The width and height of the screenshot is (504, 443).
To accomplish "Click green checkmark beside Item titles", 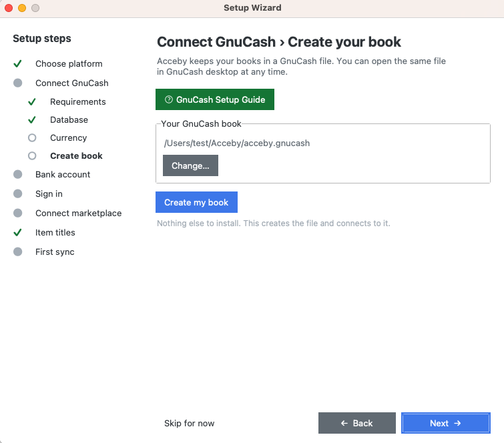I will (x=17, y=232).
